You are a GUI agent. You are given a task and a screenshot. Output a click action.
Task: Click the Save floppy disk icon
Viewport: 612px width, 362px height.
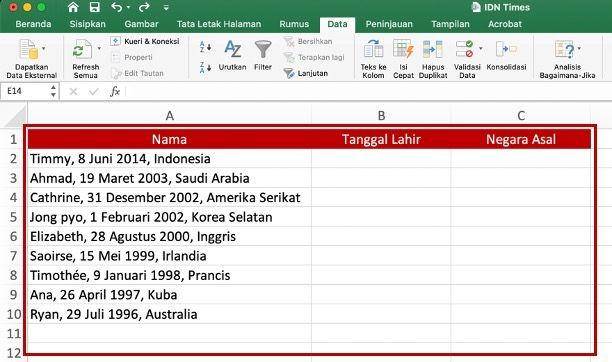point(94,7)
